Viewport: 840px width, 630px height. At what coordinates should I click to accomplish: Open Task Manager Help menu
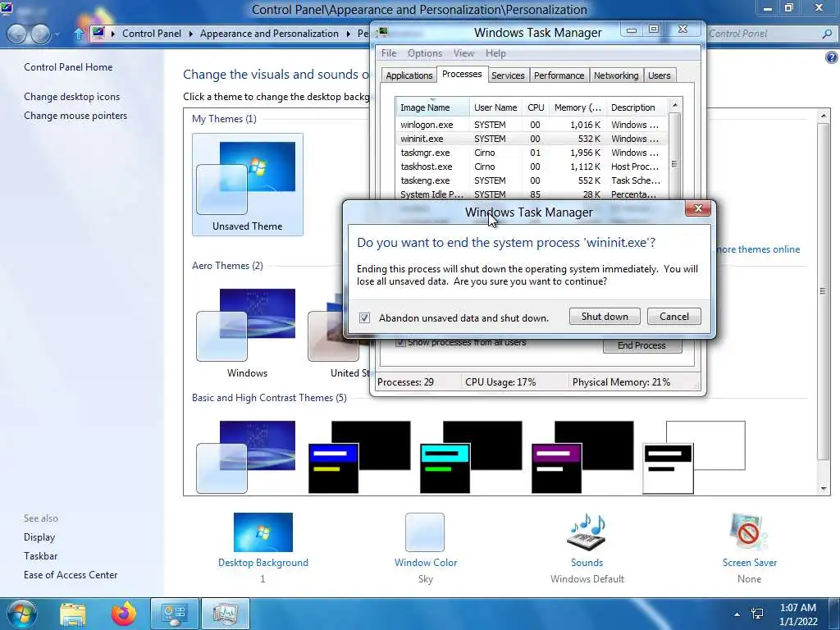(495, 53)
